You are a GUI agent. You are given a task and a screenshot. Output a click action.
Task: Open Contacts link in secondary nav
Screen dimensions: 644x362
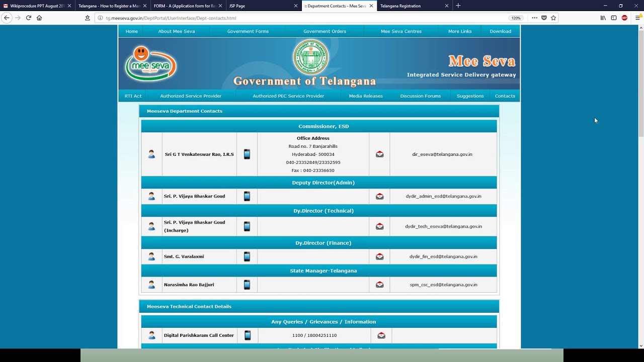tap(505, 96)
